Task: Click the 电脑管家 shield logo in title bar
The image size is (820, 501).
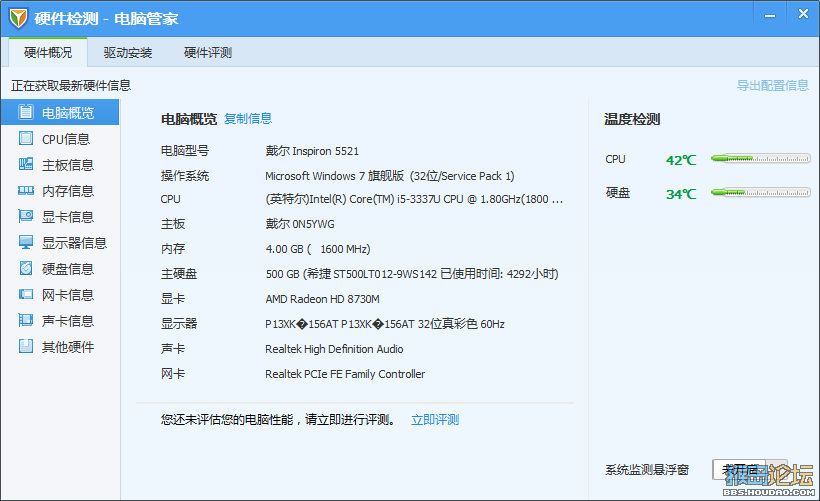Action: coord(17,18)
